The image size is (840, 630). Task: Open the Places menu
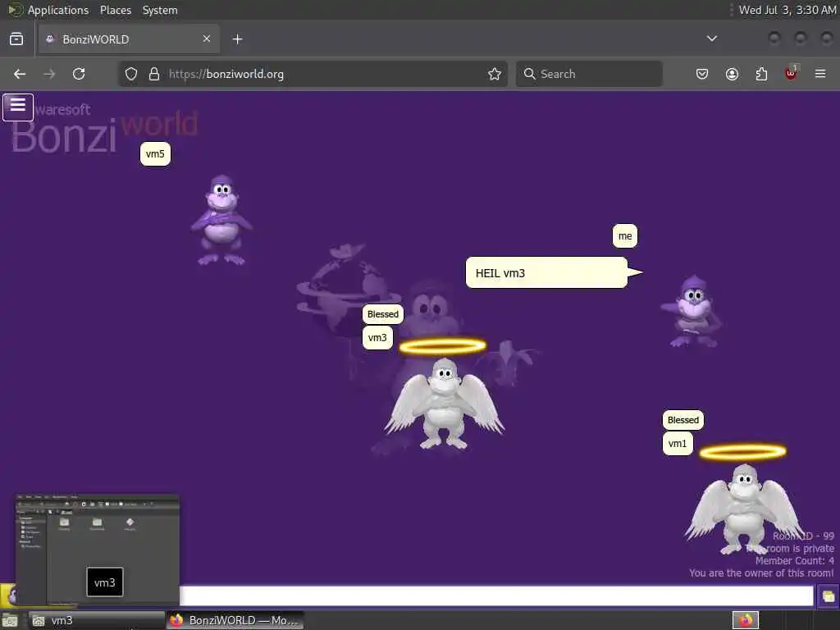[x=116, y=10]
